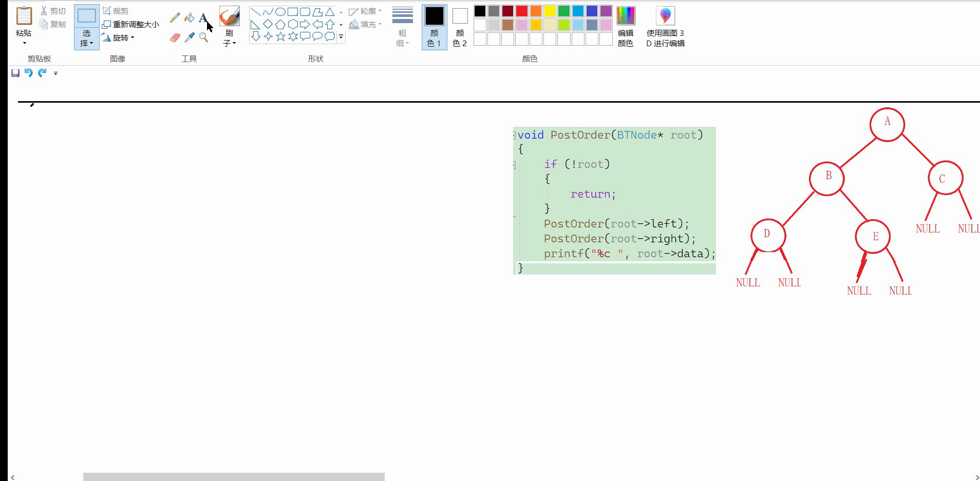The width and height of the screenshot is (980, 481).
Task: Select the Cloud callout shape
Action: (x=330, y=36)
